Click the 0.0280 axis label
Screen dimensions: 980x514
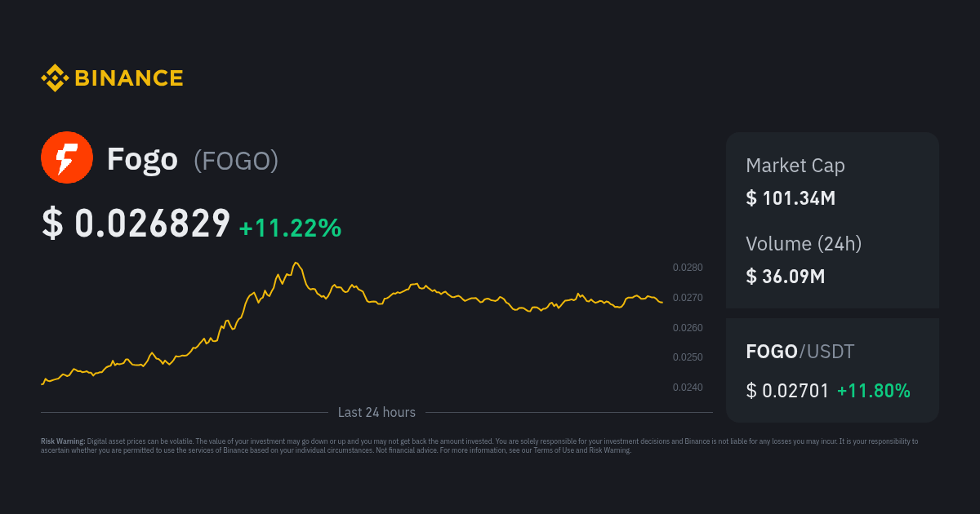coord(688,268)
